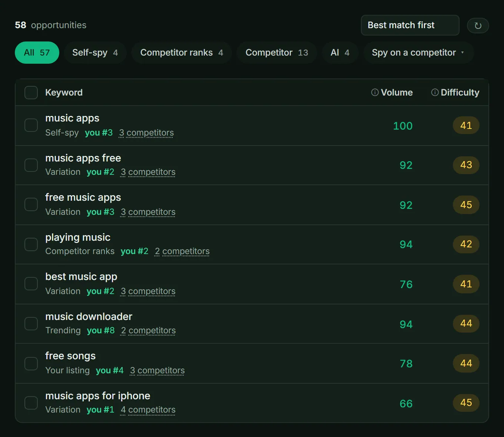
Task: Open 2 competitors under music downloader
Action: [x=148, y=330]
